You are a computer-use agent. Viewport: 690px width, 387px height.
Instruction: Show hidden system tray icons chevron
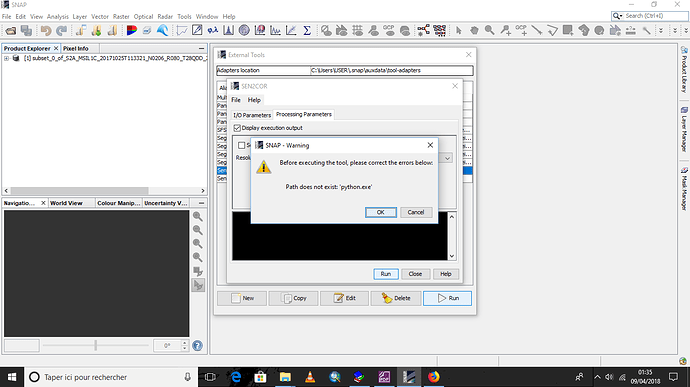(597, 377)
